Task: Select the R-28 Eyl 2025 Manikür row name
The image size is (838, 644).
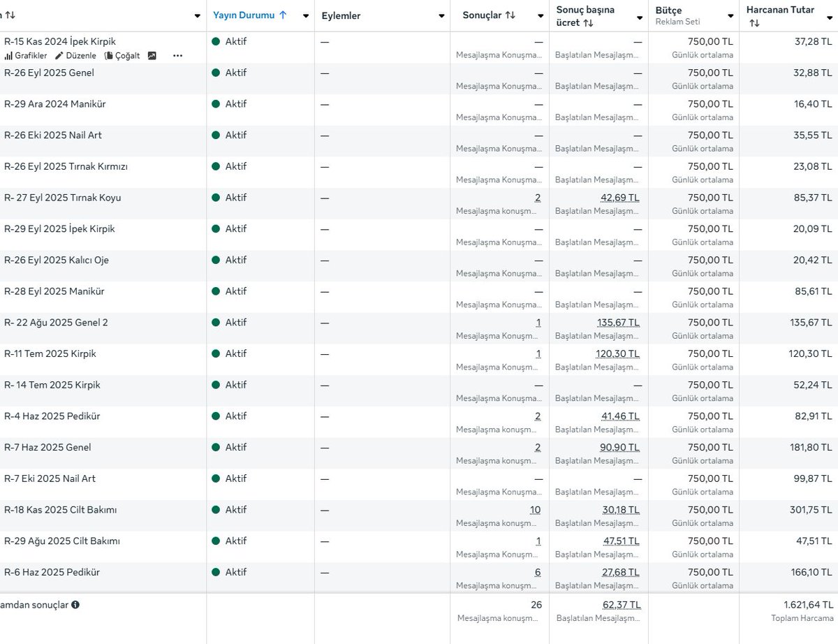Action: tap(54, 291)
